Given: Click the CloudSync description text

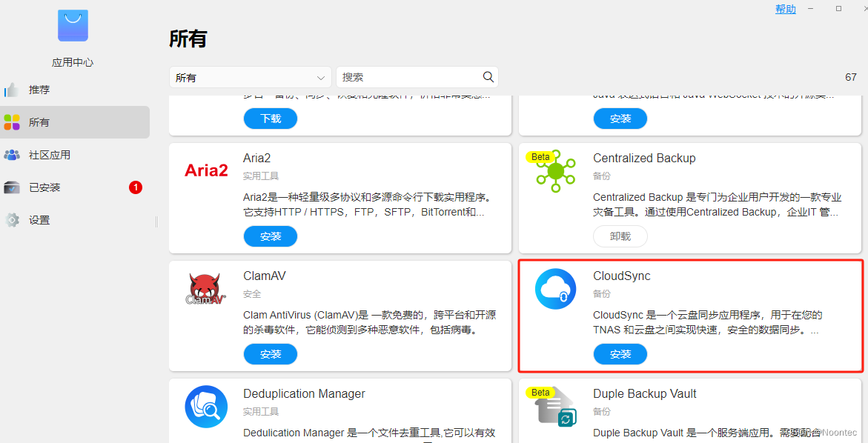Looking at the screenshot, I should [707, 322].
